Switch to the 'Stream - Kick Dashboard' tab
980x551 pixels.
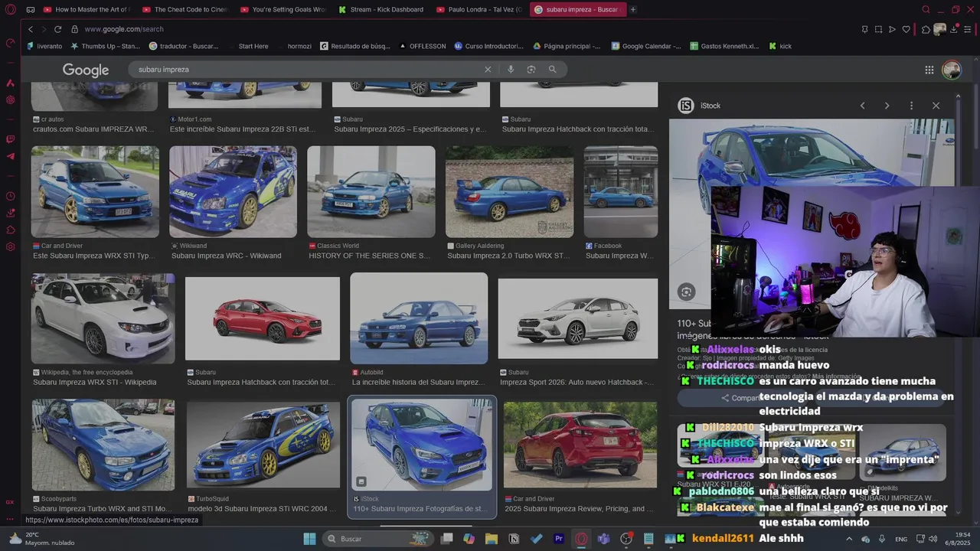click(x=381, y=10)
